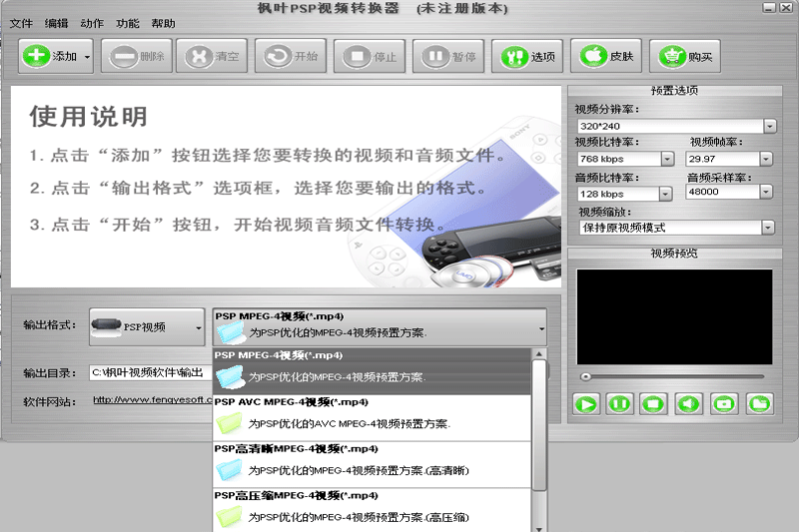
Task: Click the Clear (清空) toolbar button
Action: 212,56
